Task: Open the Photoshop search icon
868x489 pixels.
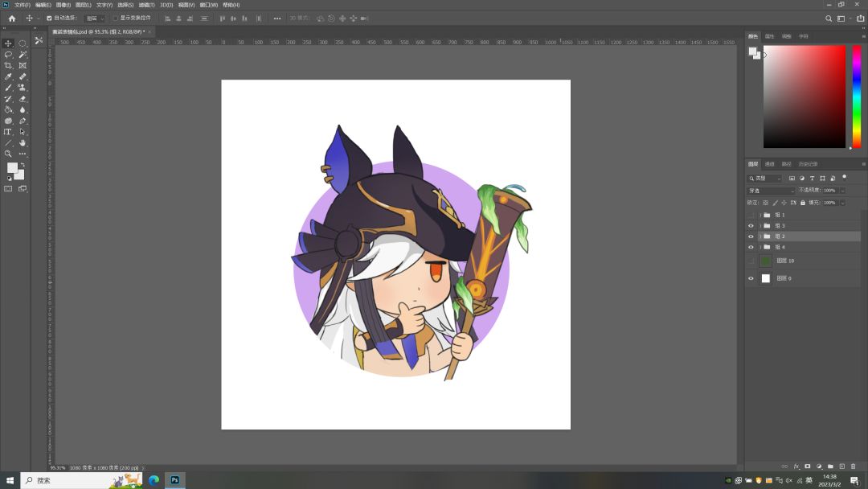Action: 829,18
